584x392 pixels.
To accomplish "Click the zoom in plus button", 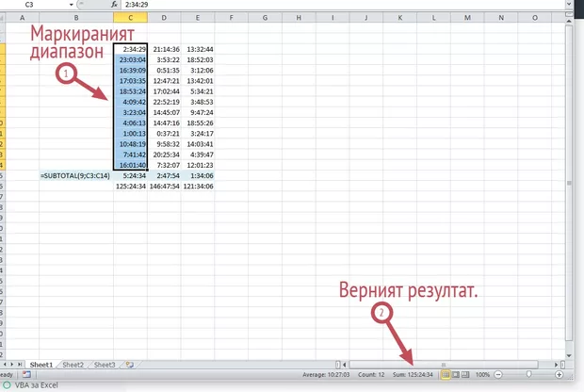I will [559, 374].
